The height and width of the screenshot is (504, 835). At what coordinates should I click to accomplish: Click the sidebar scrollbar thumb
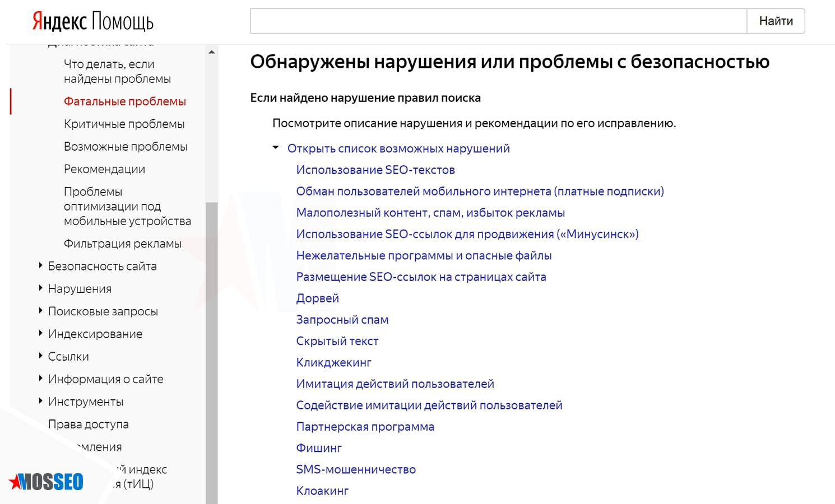[x=211, y=353]
